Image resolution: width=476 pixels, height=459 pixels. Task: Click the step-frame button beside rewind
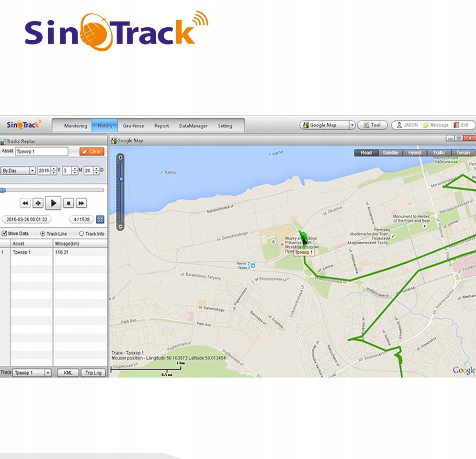(38, 203)
